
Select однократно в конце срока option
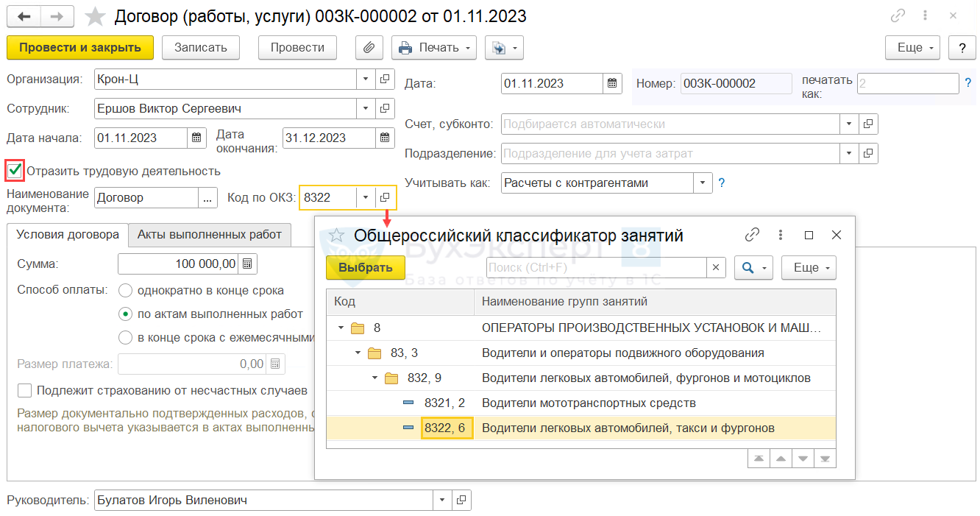126,290
